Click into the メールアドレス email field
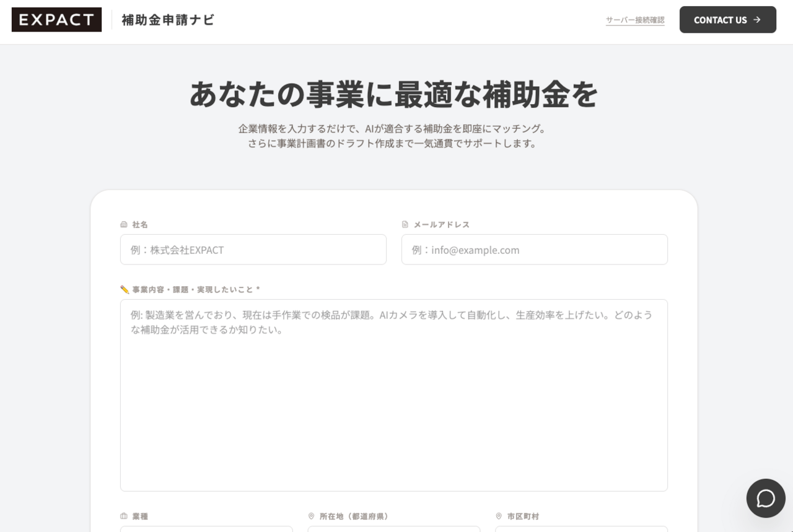 point(534,249)
